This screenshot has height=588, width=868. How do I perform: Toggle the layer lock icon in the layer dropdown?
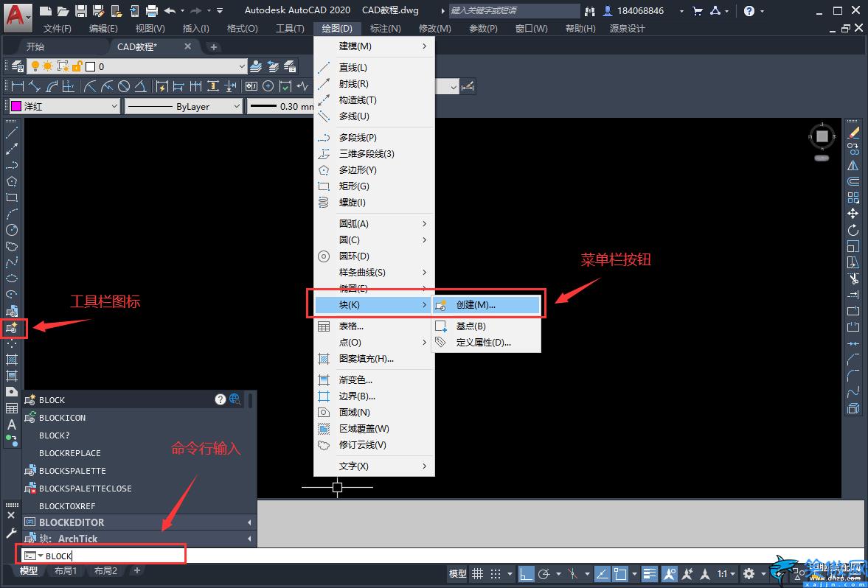[77, 66]
